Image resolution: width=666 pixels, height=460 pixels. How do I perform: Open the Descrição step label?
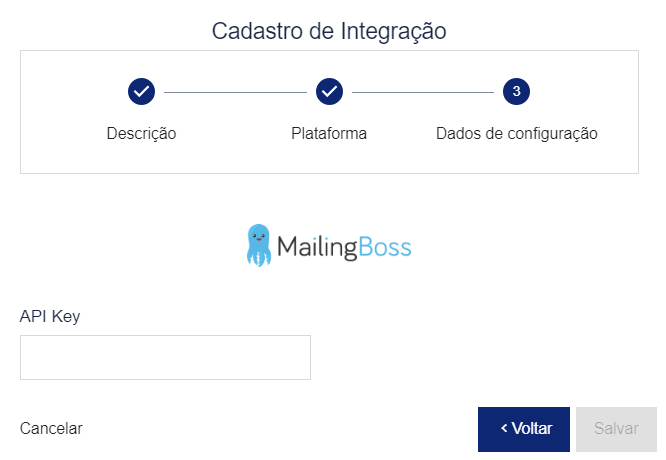[141, 133]
